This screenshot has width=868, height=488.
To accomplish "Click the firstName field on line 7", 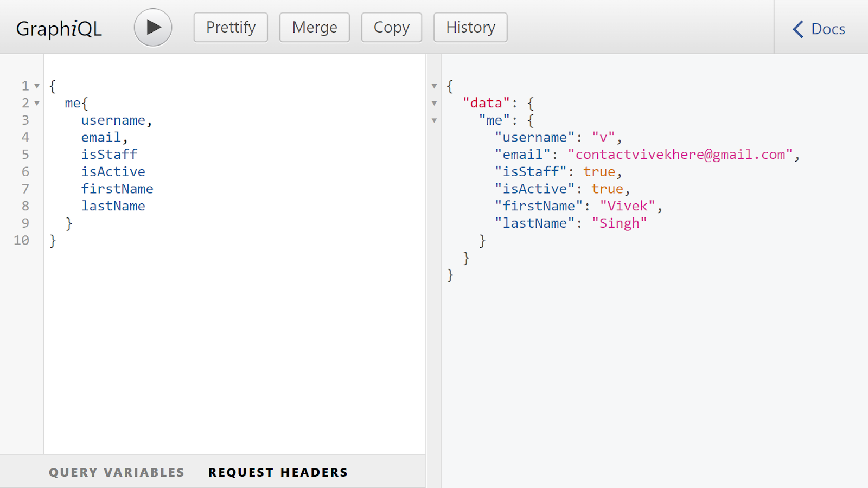I will click(x=117, y=189).
